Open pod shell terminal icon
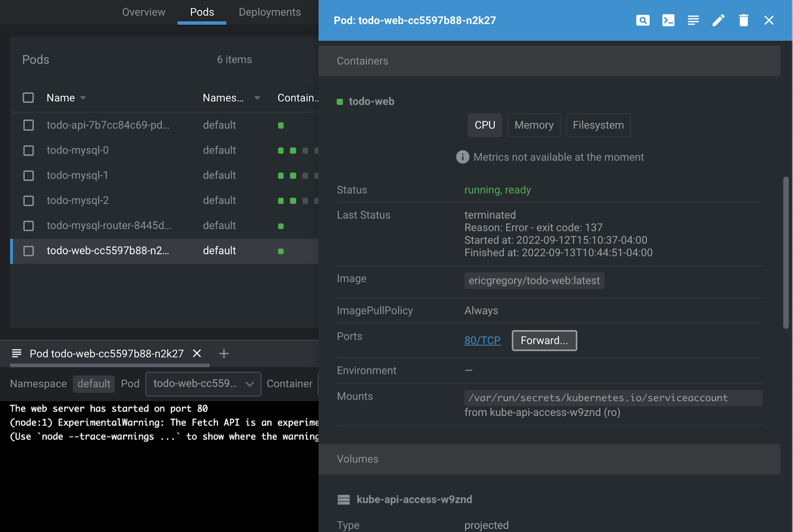Screen dimensions: 793x532 [668, 20]
